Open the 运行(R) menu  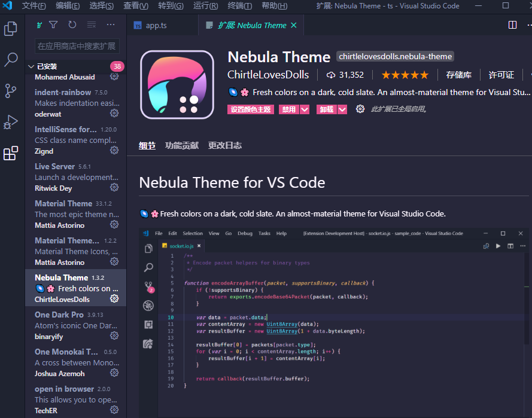click(x=206, y=6)
